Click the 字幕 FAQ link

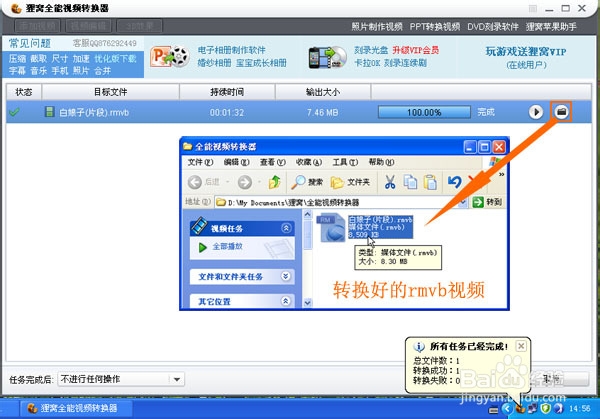coord(17,71)
